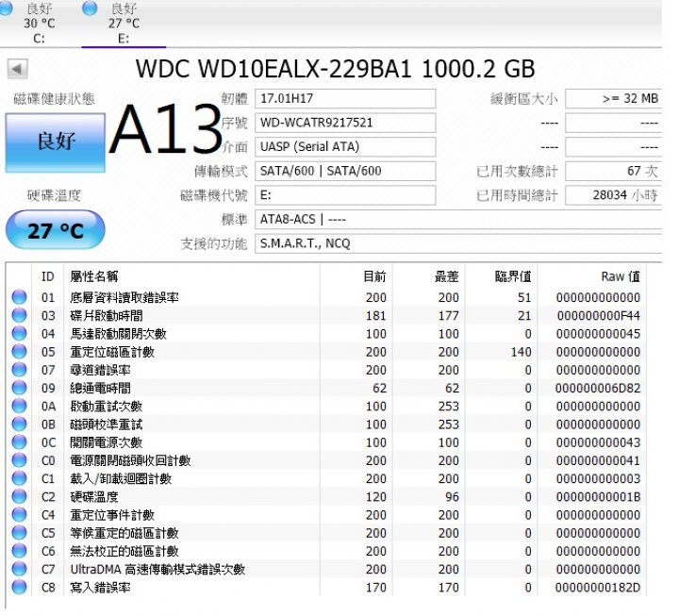
Task: Select the 磁頭校準重試 attribute name
Action: pyautogui.click(x=106, y=425)
